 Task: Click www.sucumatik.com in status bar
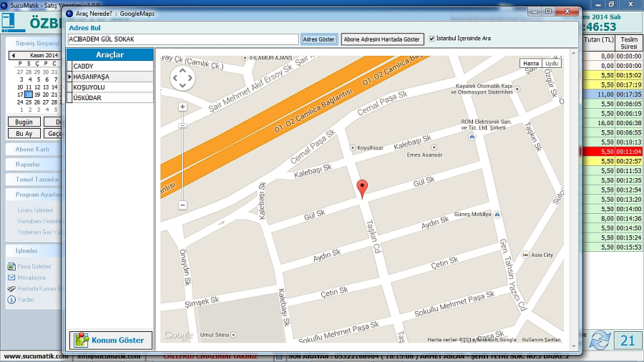36,356
